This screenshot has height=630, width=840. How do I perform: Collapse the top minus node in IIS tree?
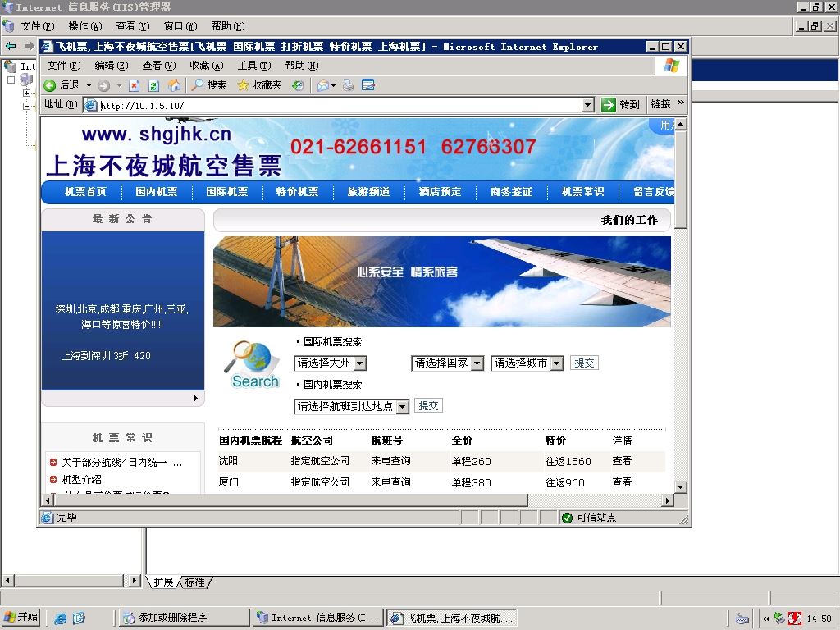[11, 80]
